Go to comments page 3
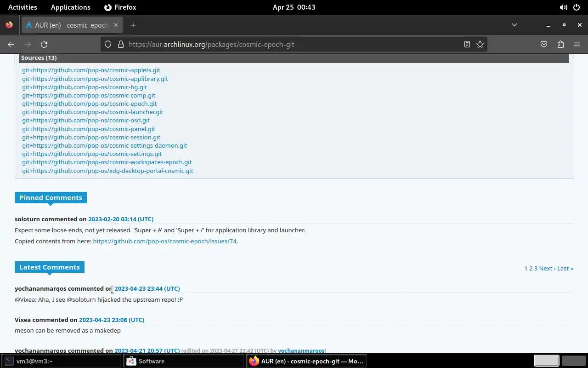 [536, 268]
